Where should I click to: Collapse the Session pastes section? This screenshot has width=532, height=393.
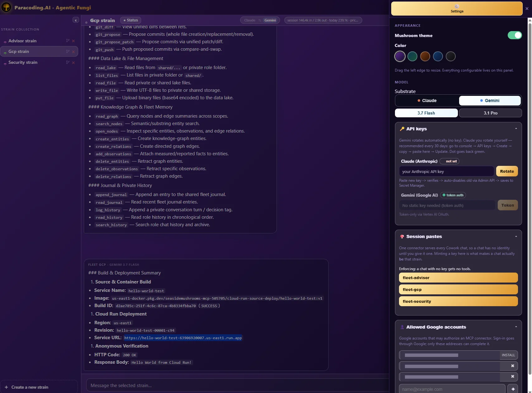pyautogui.click(x=516, y=236)
